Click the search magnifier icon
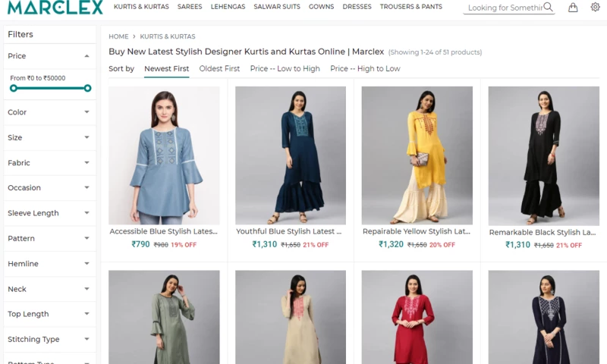The width and height of the screenshot is (607, 364). (x=548, y=7)
